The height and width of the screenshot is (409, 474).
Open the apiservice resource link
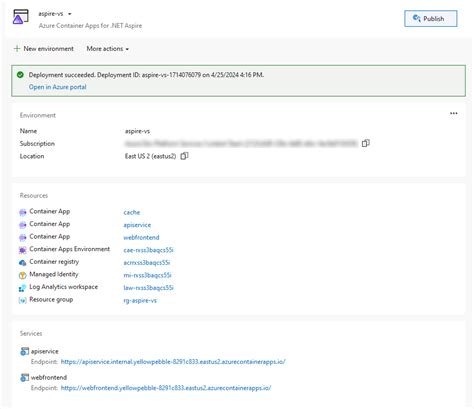click(137, 225)
